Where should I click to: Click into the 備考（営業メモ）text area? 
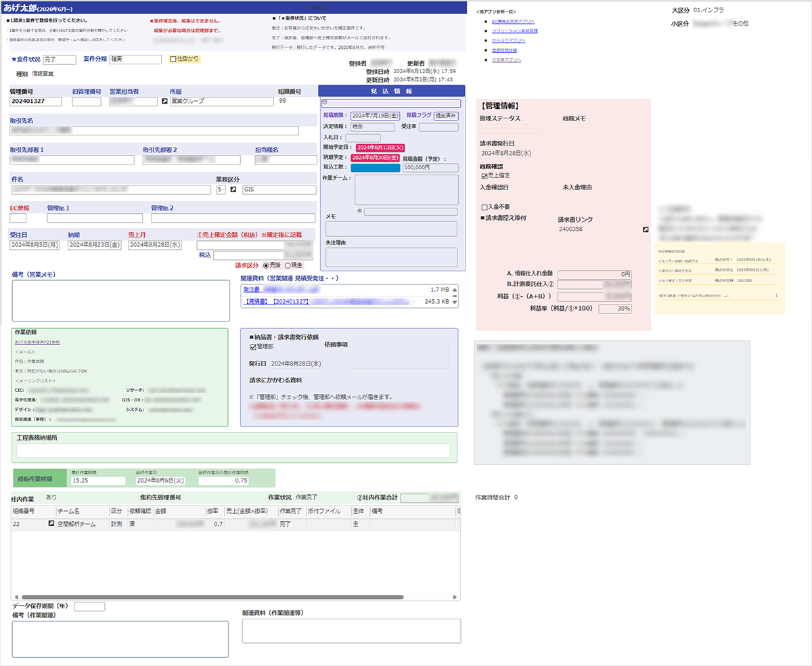tap(121, 301)
